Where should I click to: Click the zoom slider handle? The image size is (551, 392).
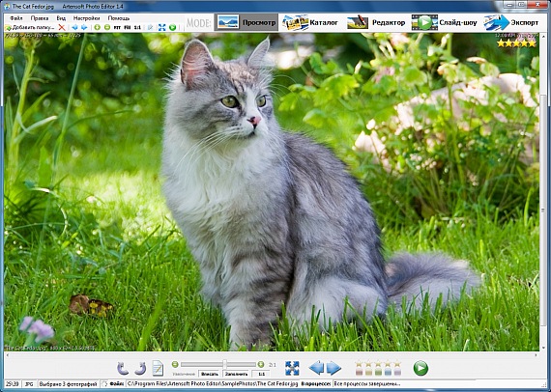225,364
